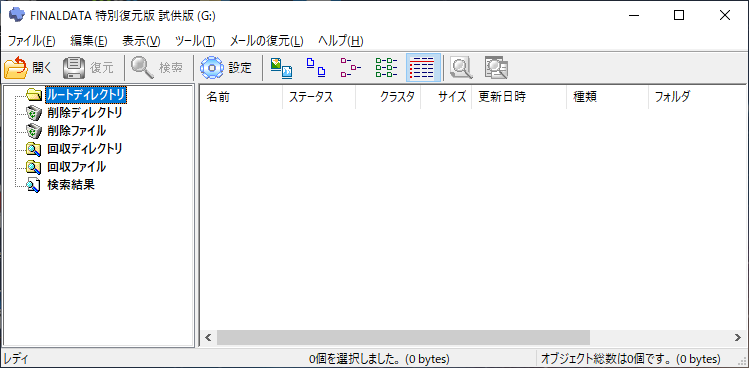Select 削除ファイル in the tree
The height and width of the screenshot is (368, 749).
point(76,130)
